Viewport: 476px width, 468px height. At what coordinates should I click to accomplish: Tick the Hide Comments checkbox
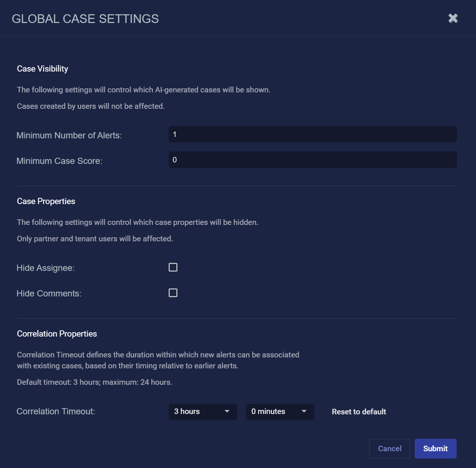point(173,293)
